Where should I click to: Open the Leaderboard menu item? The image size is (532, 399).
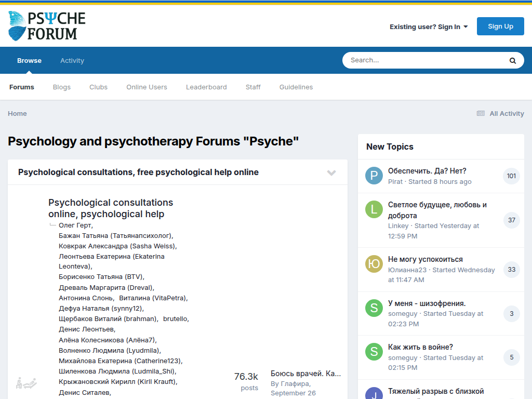tap(206, 87)
